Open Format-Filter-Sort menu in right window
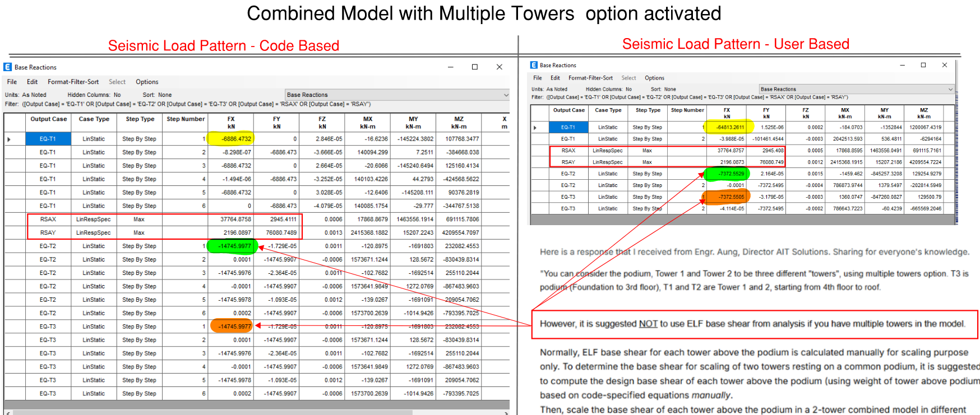Image resolution: width=980 pixels, height=415 pixels. 590,78
